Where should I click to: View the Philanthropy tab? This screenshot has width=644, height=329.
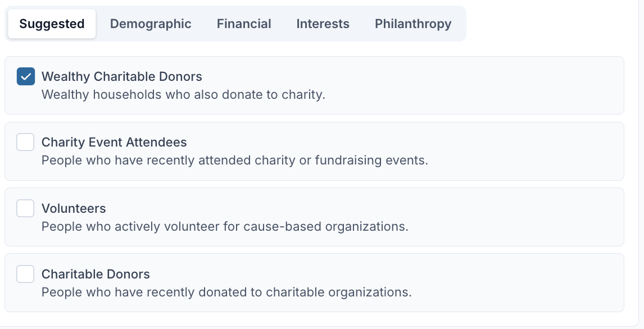point(413,24)
